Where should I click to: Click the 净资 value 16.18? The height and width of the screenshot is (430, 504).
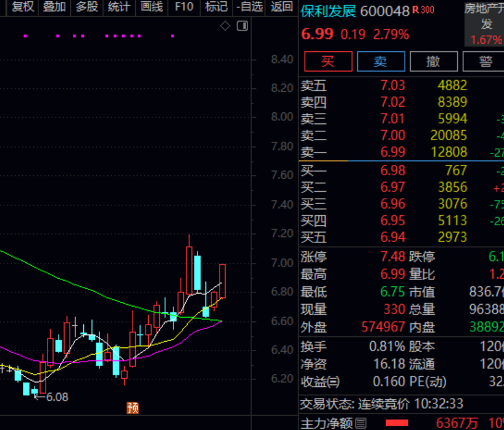point(389,364)
